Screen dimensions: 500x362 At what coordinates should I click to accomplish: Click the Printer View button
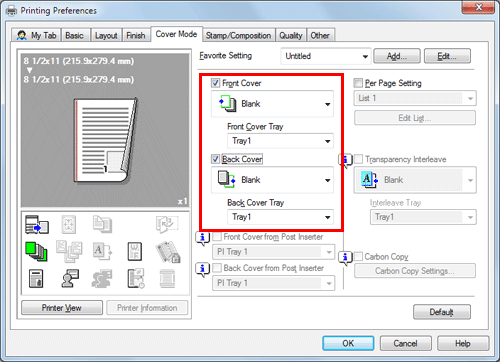point(62,308)
